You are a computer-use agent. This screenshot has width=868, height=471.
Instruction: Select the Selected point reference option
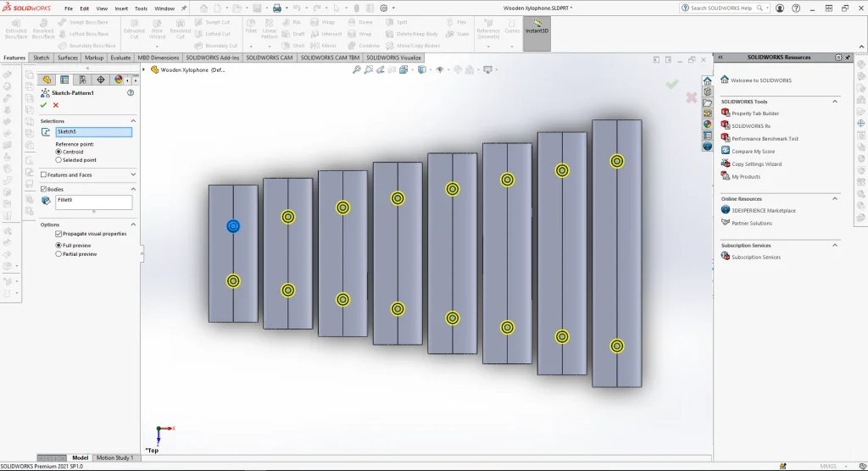click(x=58, y=159)
